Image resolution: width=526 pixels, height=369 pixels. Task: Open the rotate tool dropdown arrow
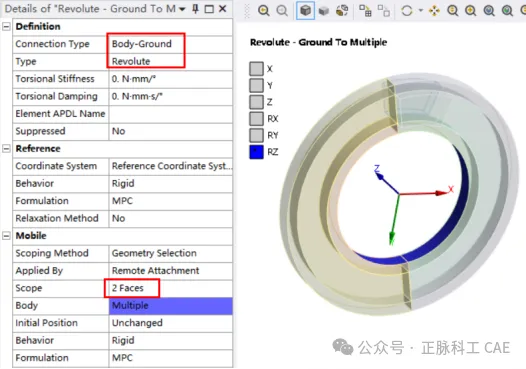click(x=421, y=10)
